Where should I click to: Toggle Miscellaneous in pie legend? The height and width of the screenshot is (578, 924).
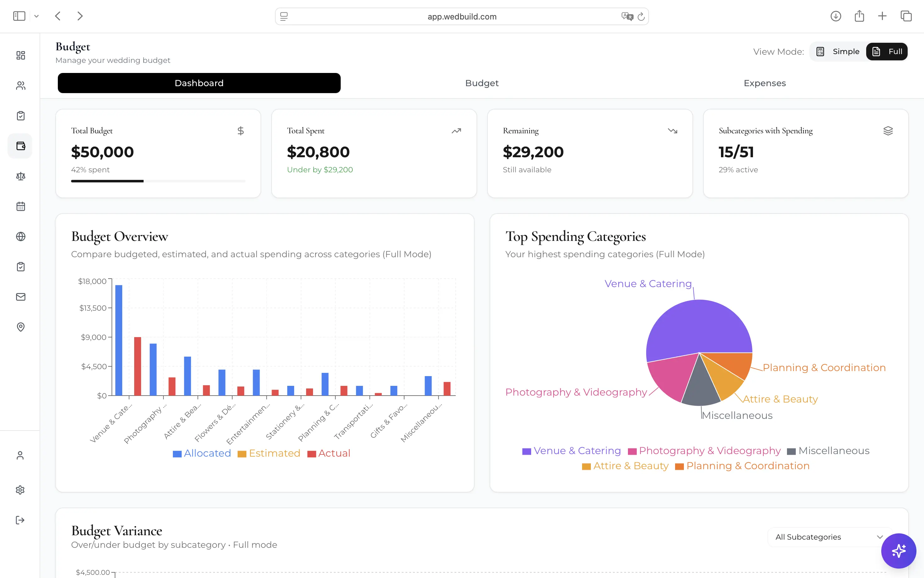828,451
